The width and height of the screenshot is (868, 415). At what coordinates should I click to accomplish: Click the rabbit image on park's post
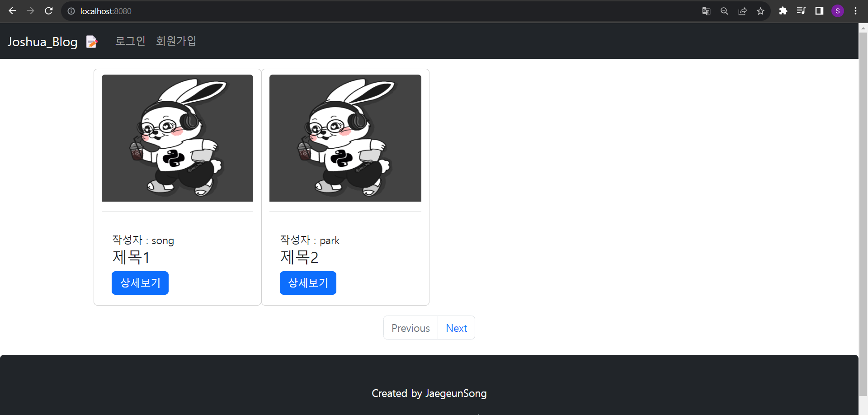tap(345, 138)
